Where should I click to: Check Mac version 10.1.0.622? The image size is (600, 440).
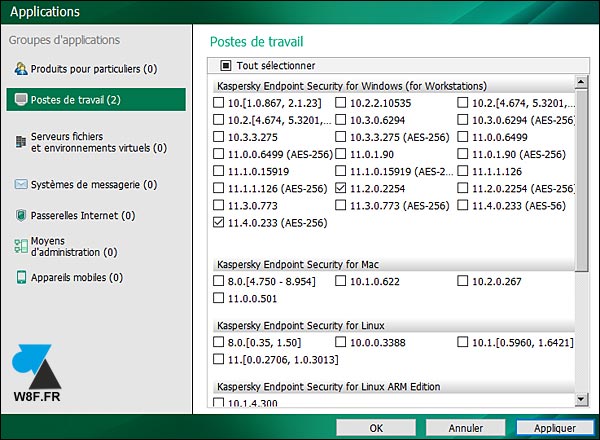[x=341, y=281]
